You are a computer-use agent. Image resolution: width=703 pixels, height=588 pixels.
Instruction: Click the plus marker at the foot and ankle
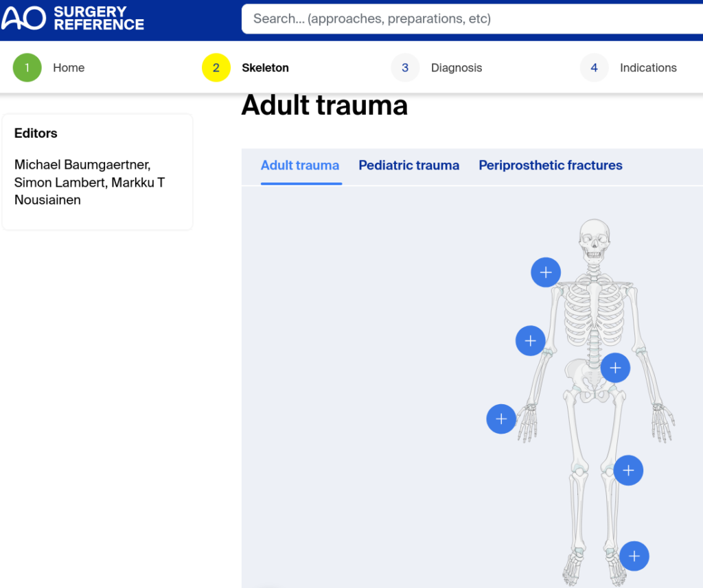pyautogui.click(x=634, y=556)
